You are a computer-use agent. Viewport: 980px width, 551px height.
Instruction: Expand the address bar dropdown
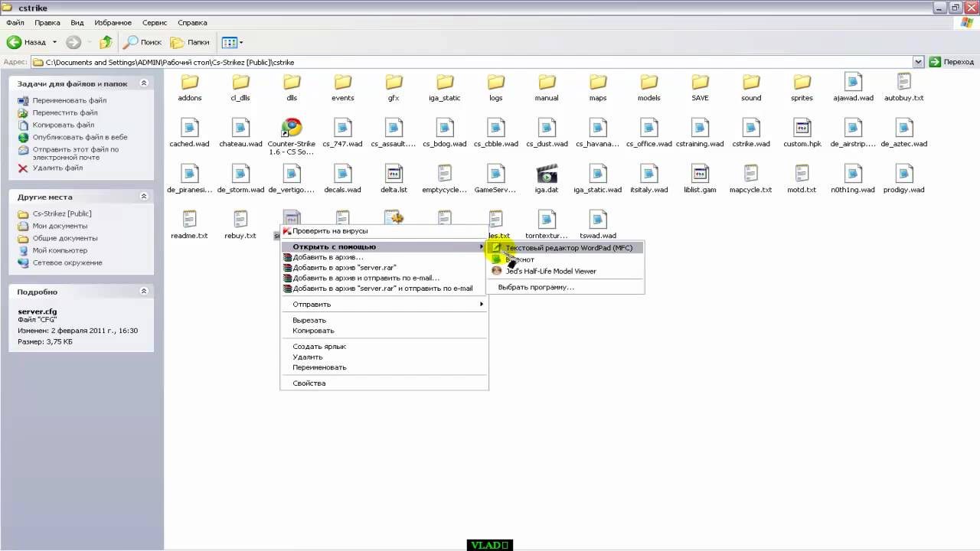point(918,62)
